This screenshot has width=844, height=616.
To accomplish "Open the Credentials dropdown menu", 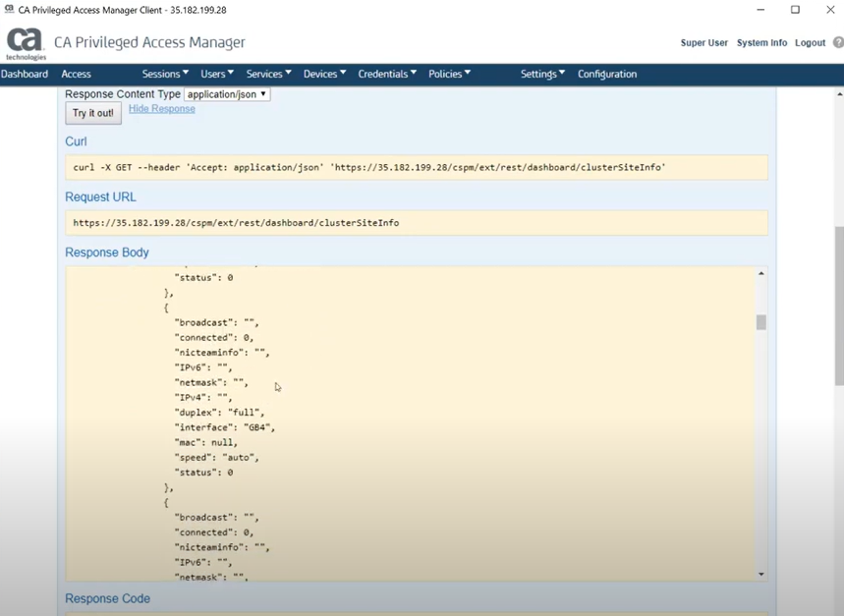I will [386, 73].
